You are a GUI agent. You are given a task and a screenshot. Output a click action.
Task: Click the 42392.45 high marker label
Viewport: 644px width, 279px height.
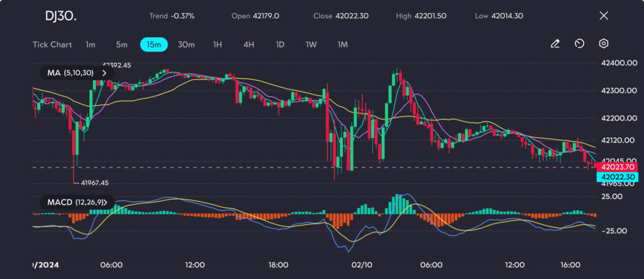pos(116,65)
